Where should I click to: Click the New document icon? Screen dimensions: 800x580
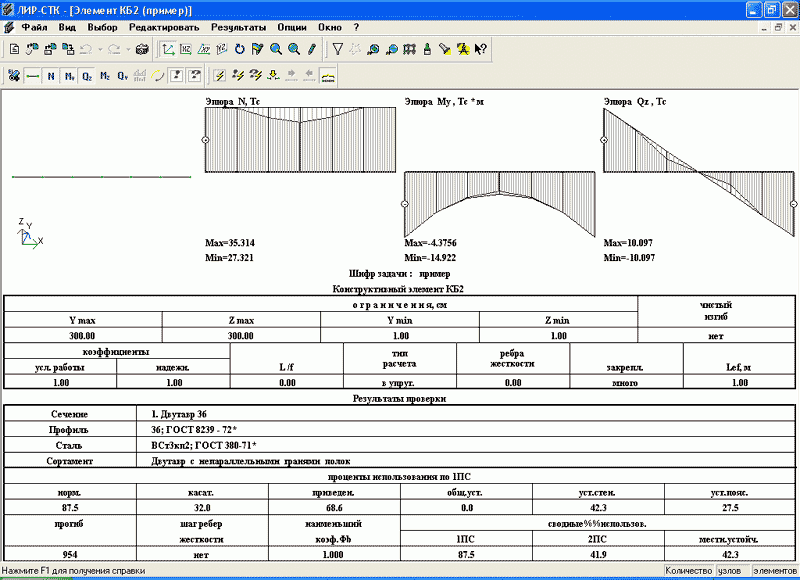click(x=14, y=48)
